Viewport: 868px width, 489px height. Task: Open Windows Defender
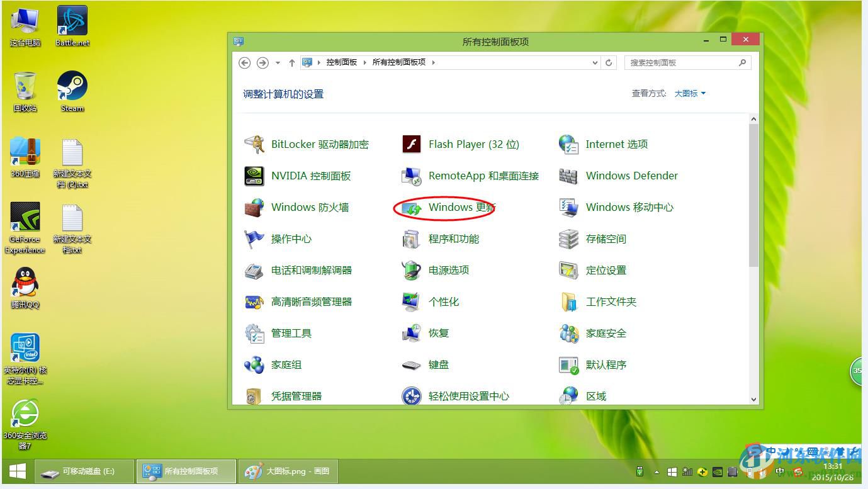(631, 176)
